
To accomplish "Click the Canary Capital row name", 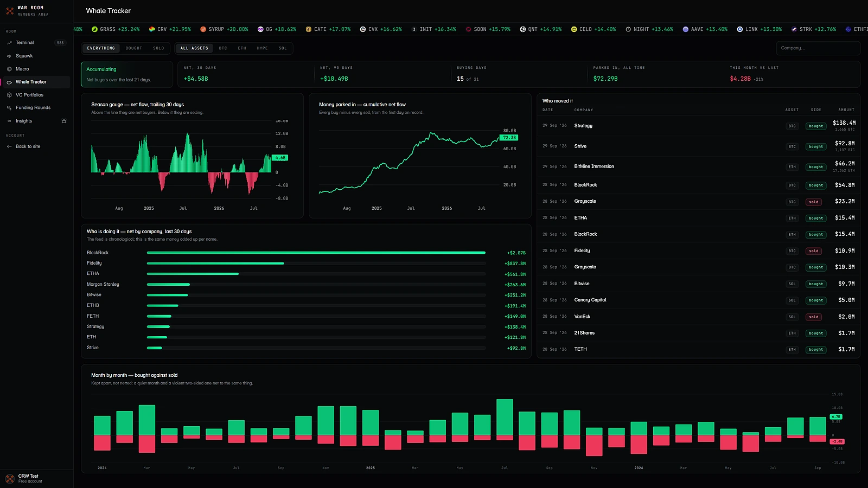I will coord(590,300).
